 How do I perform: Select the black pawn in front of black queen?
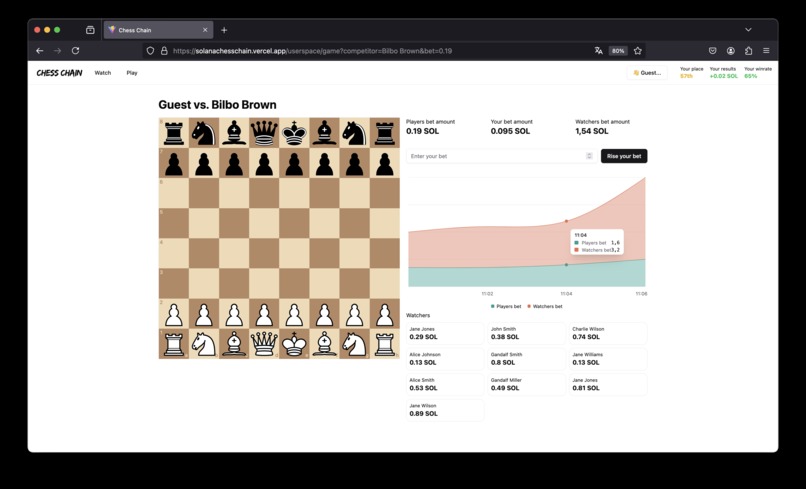coord(264,163)
